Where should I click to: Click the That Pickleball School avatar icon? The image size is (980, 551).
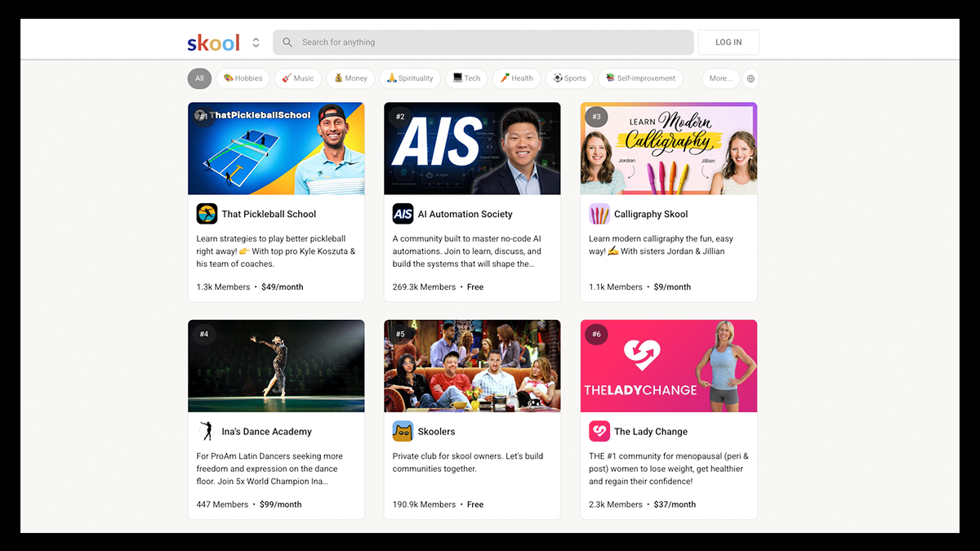click(x=207, y=214)
